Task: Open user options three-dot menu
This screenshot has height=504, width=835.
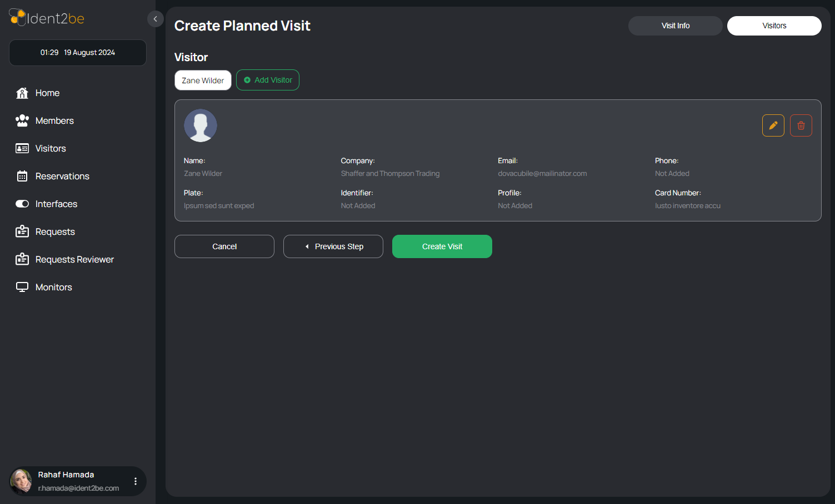Action: (136, 481)
